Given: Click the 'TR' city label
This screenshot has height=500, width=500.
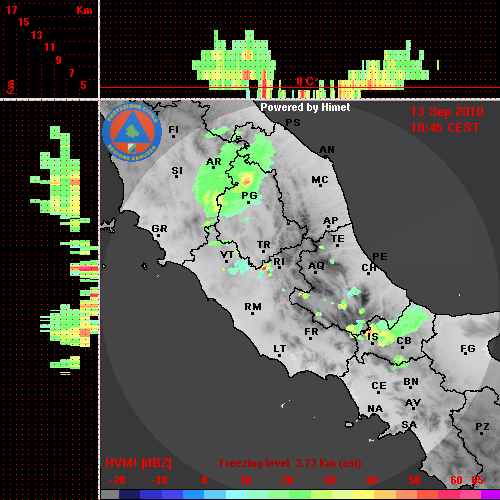Looking at the screenshot, I should [264, 245].
